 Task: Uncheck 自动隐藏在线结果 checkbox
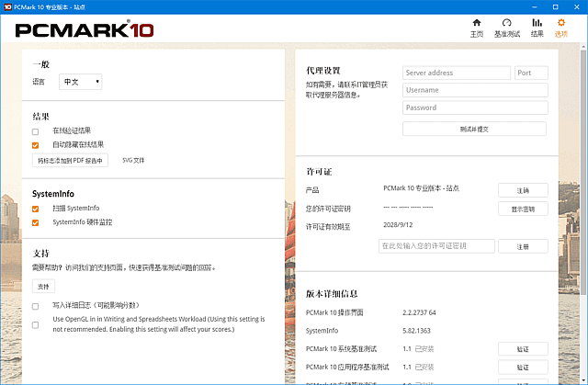[36, 145]
